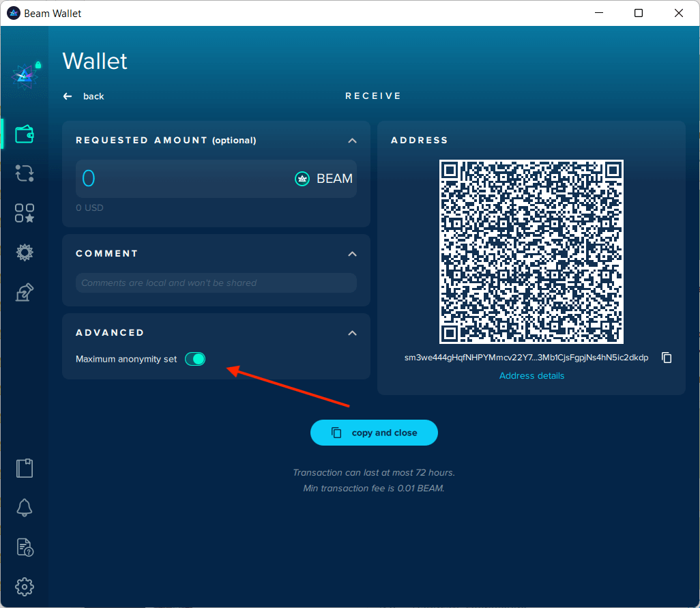Click the copy and close button
The image size is (700, 608).
[x=374, y=433]
